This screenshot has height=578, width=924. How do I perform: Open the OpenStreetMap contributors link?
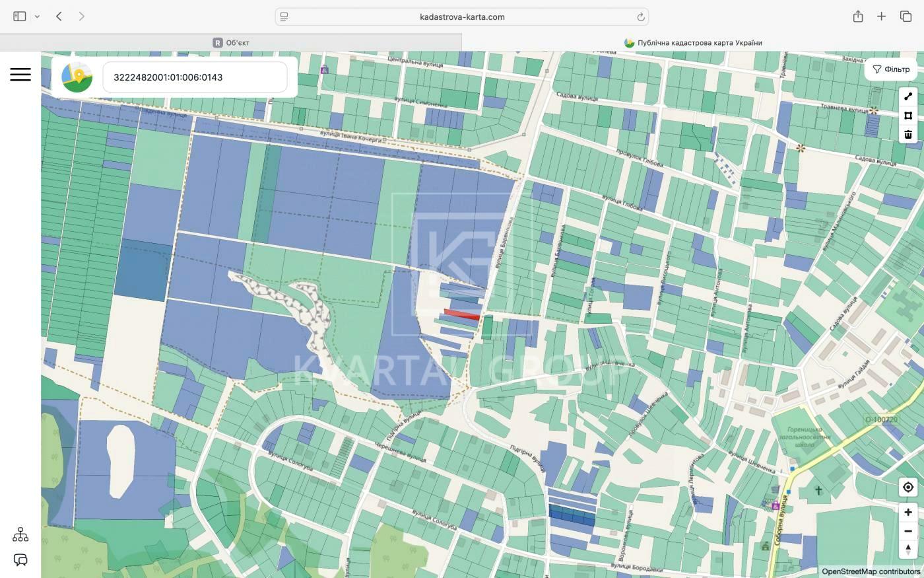tap(871, 571)
